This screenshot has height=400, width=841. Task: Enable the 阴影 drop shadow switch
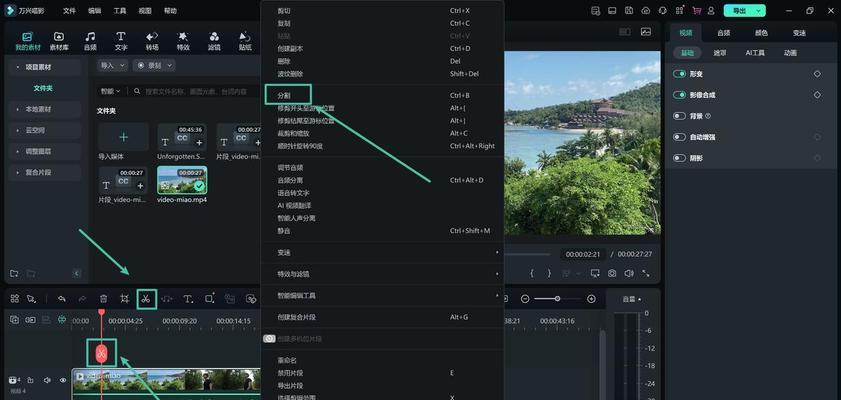pos(680,158)
